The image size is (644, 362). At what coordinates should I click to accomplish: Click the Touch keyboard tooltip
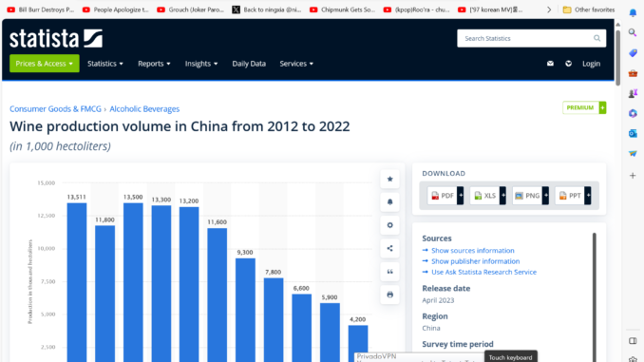pyautogui.click(x=510, y=357)
